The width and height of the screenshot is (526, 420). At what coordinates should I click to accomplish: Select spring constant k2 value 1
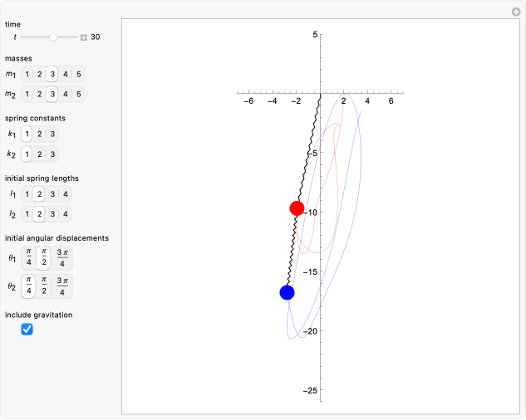pyautogui.click(x=27, y=154)
